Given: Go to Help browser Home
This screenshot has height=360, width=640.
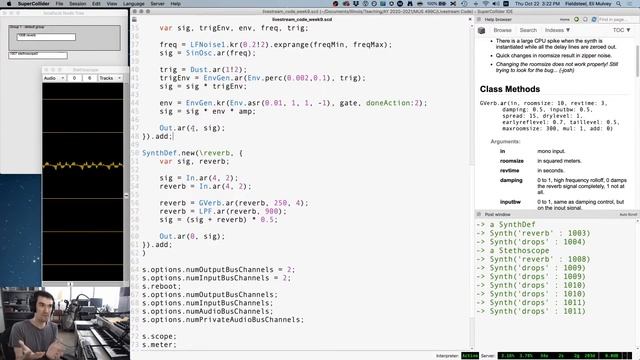Looking at the screenshot, I should tap(564, 20).
